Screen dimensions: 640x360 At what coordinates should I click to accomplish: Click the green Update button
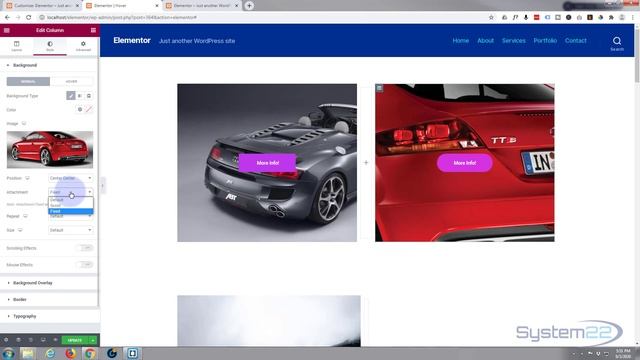pos(75,340)
